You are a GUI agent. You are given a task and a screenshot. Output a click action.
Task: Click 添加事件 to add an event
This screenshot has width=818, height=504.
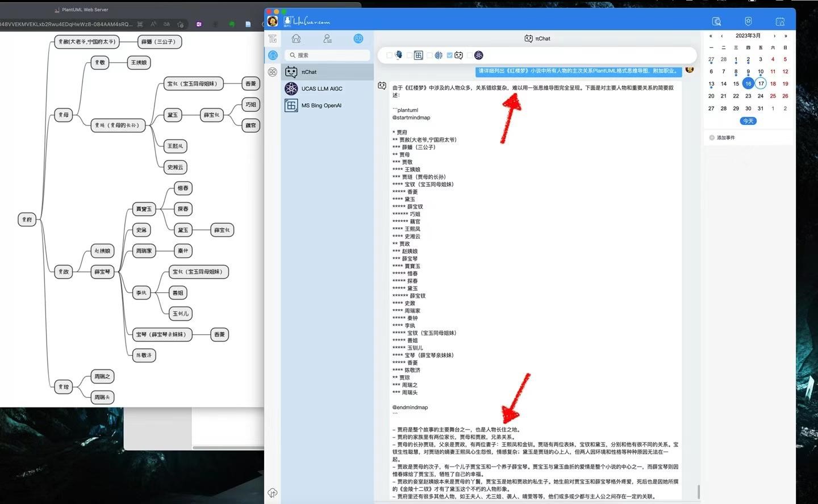pos(722,138)
